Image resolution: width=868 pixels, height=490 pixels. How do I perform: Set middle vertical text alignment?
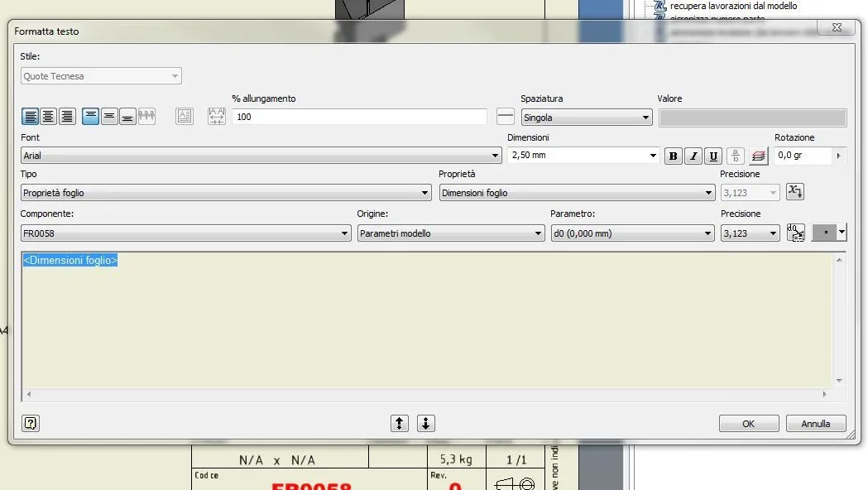click(109, 116)
